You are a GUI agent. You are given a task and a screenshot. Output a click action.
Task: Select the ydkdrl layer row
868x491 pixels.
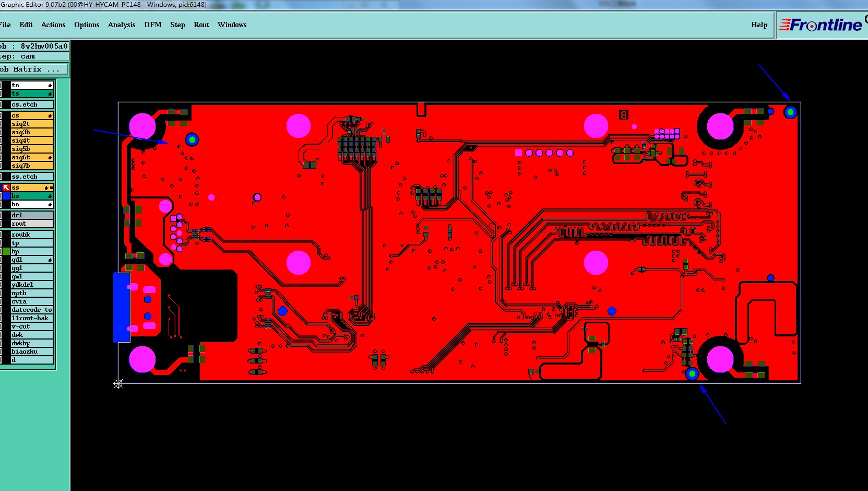(x=32, y=285)
